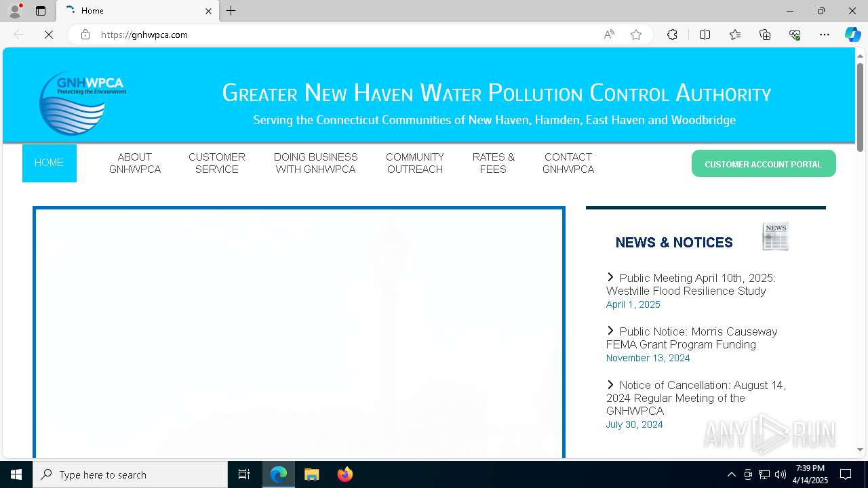Click the July 30, 2024 date
The width and height of the screenshot is (868, 488).
(634, 424)
